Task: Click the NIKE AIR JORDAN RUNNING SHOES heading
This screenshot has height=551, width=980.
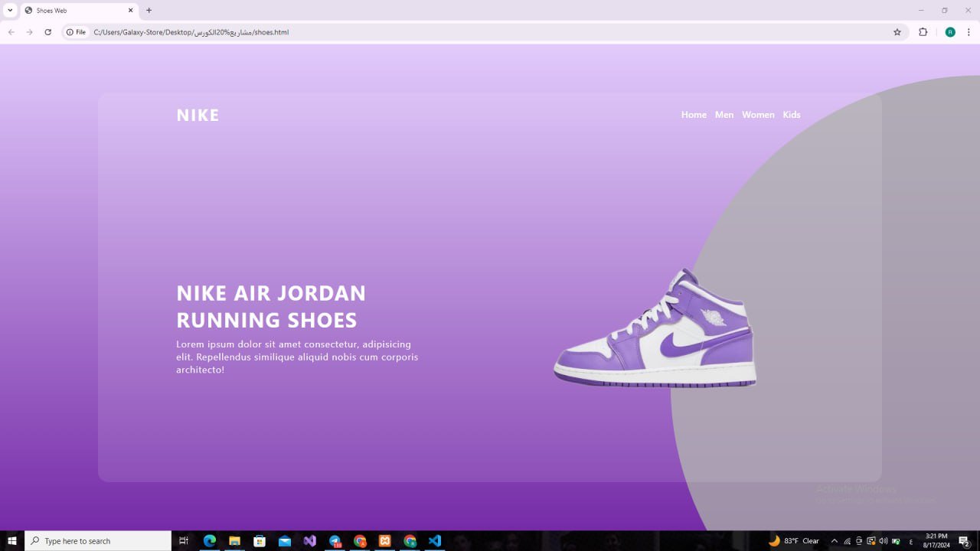Action: tap(271, 306)
